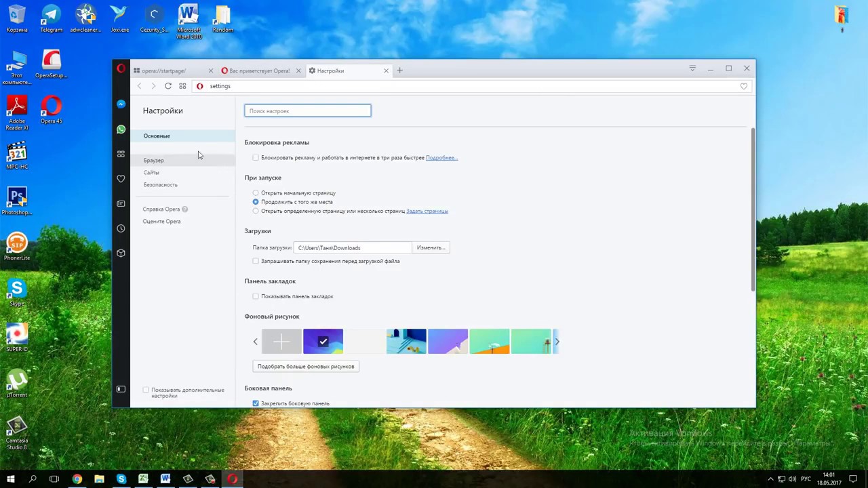This screenshot has width=868, height=488.
Task: Open File Explorer from taskbar
Action: coord(99,479)
